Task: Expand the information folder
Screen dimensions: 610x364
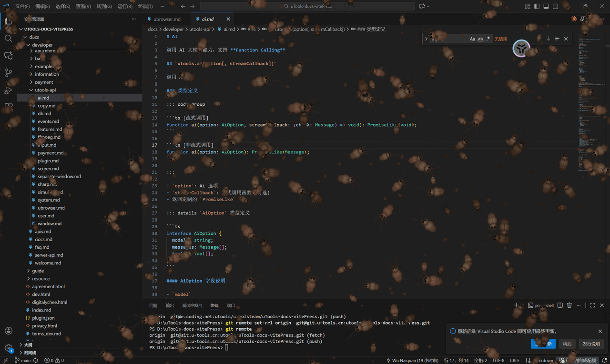Action: (47, 74)
